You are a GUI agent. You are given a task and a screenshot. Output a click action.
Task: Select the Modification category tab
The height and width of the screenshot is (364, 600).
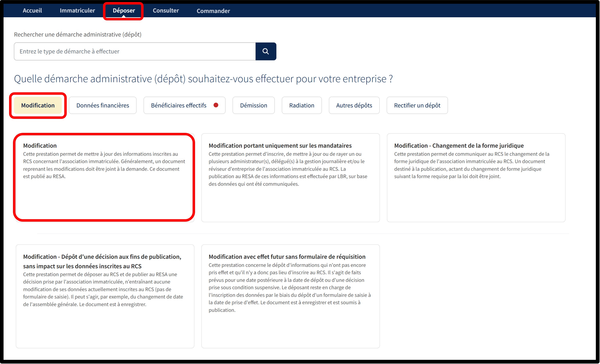click(38, 105)
